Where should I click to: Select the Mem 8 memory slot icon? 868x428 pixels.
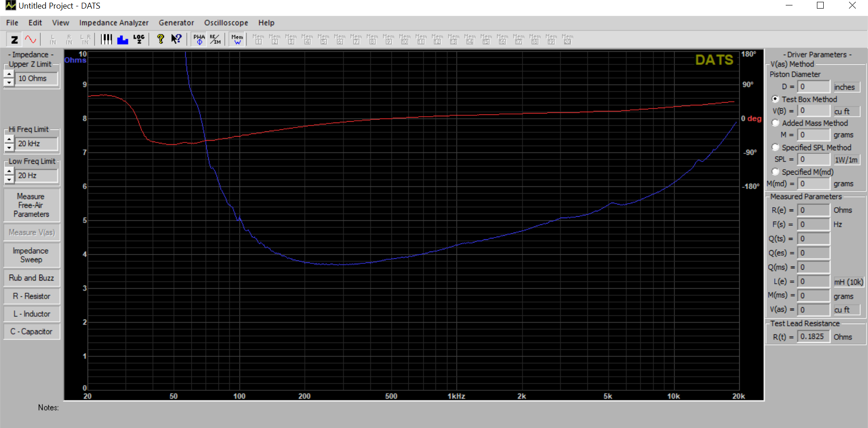point(373,39)
